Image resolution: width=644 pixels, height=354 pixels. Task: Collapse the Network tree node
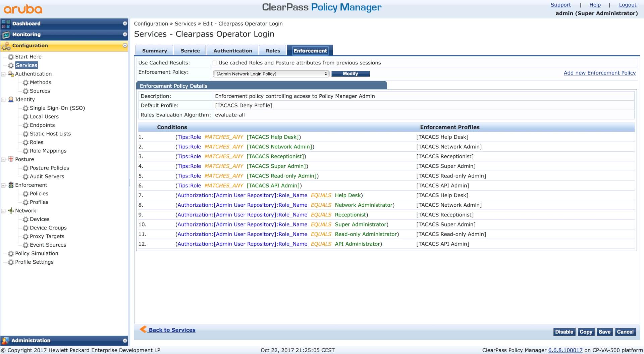pos(4,211)
